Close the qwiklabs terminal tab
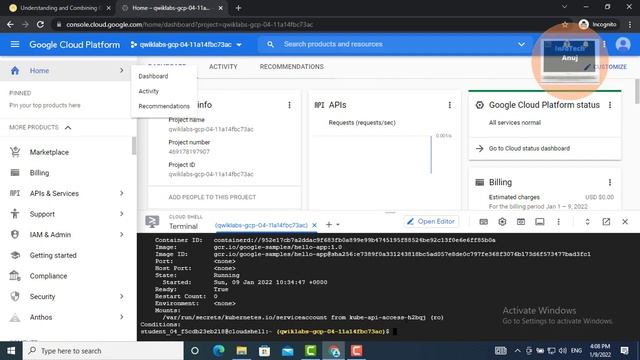This screenshot has width=640, height=360. tap(314, 225)
